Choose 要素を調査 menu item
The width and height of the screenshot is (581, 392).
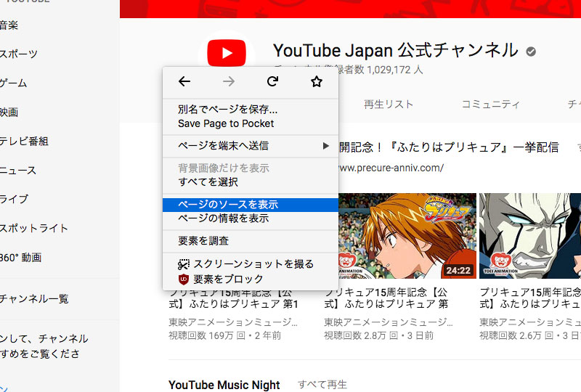point(250,241)
